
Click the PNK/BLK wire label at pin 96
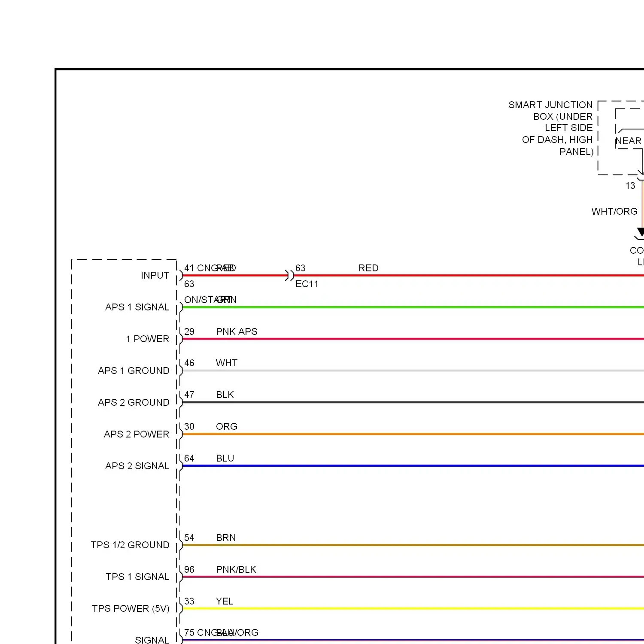(236, 569)
